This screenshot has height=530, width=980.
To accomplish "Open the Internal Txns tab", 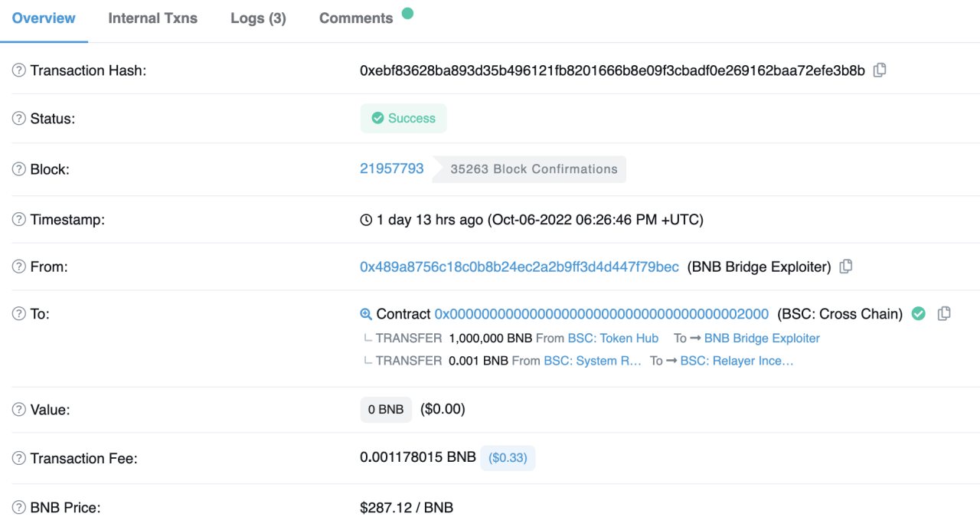I will (x=153, y=18).
